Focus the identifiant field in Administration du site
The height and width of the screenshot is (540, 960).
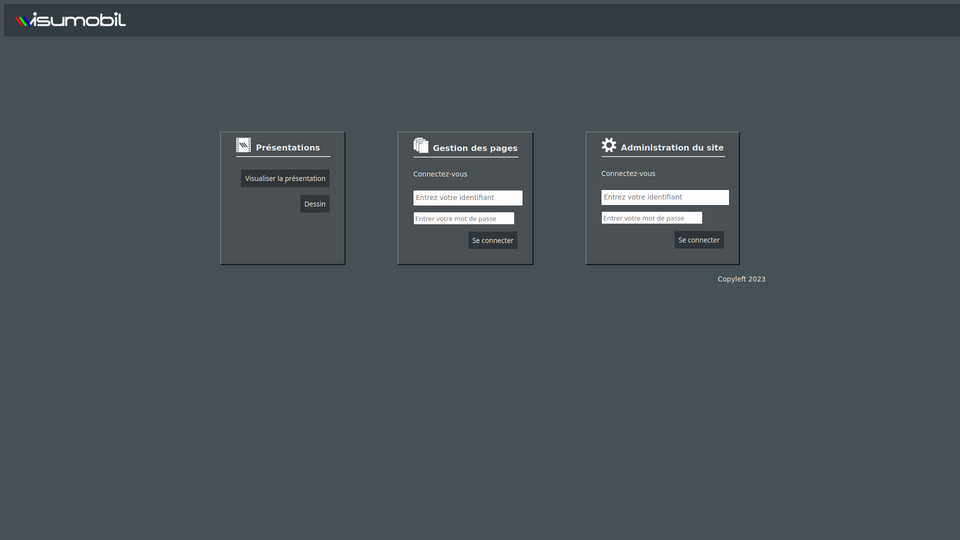click(x=664, y=197)
